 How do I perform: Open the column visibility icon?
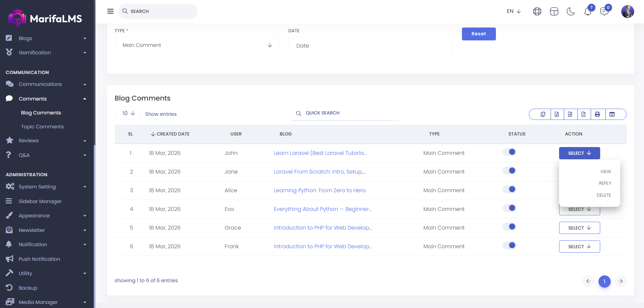pos(612,114)
